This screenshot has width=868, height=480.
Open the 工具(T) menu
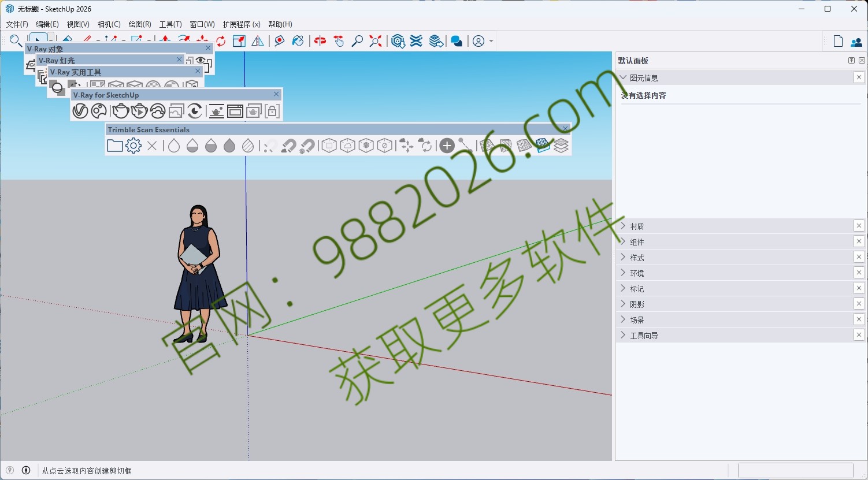(x=170, y=24)
